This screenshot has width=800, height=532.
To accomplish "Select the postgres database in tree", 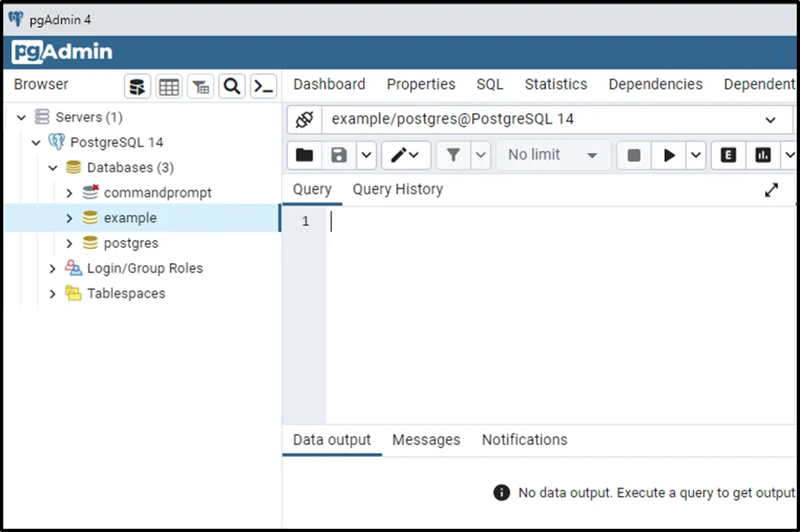I will pyautogui.click(x=130, y=243).
